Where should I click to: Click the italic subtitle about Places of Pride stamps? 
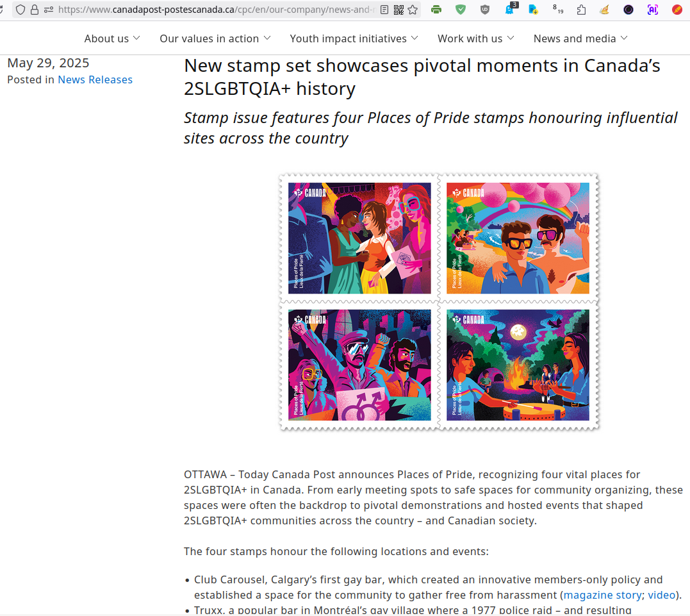pos(431,128)
